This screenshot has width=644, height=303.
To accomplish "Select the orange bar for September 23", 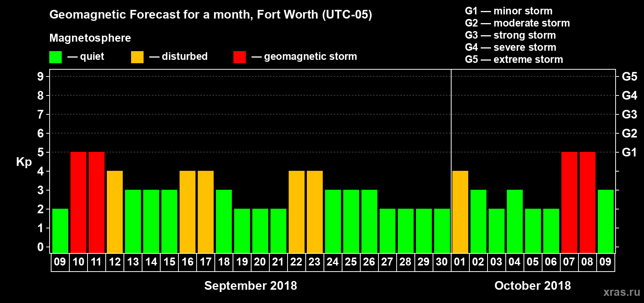I will pyautogui.click(x=315, y=212).
